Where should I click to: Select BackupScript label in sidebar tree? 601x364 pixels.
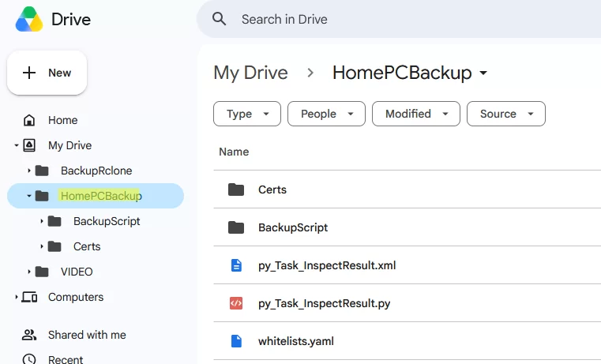[107, 221]
